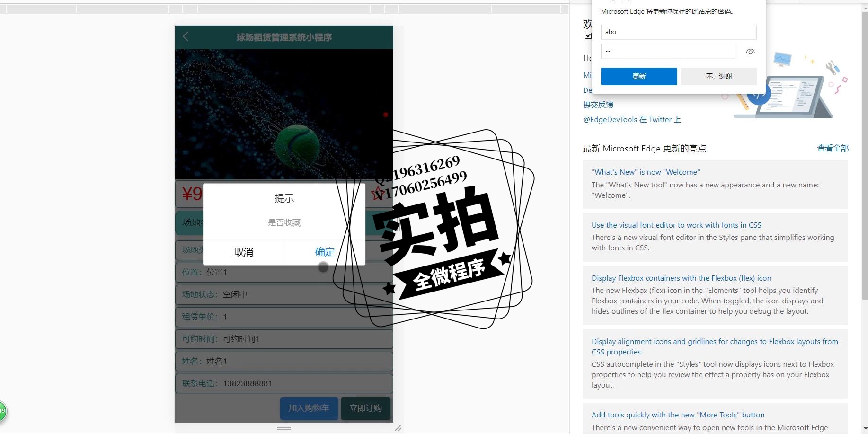Open More Tools button article link
Viewport: 868px width, 434px height.
point(678,415)
